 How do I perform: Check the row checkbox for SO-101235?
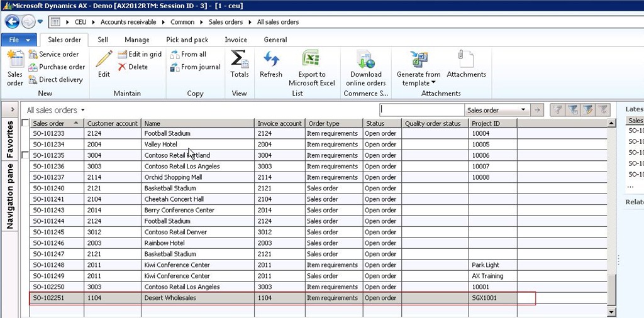26,155
